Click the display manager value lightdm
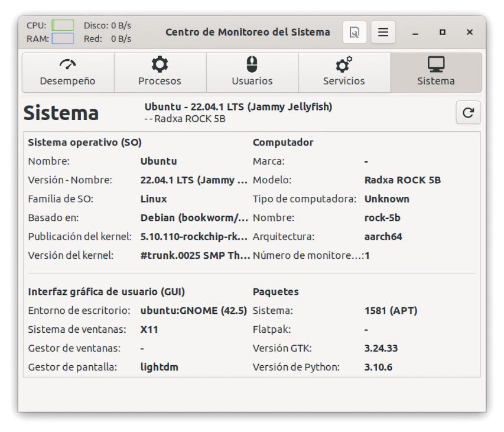The image size is (504, 432). [159, 367]
